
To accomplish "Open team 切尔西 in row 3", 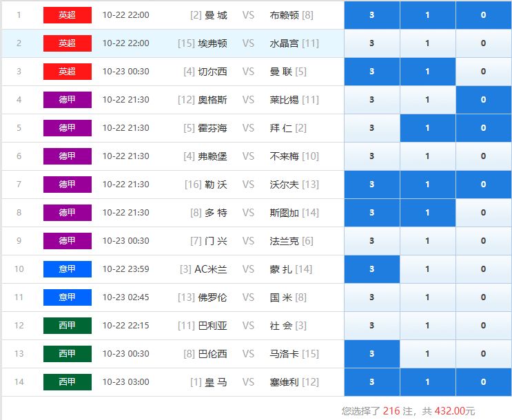I will tap(212, 72).
